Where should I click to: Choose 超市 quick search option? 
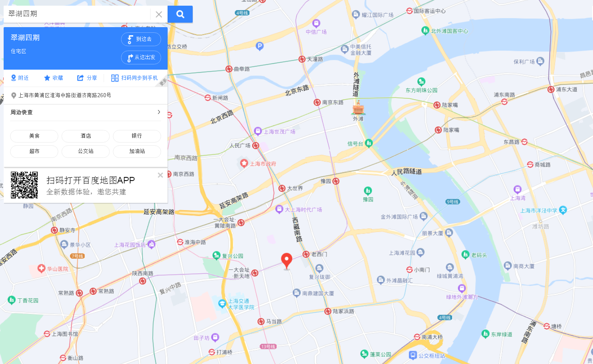[x=34, y=151]
